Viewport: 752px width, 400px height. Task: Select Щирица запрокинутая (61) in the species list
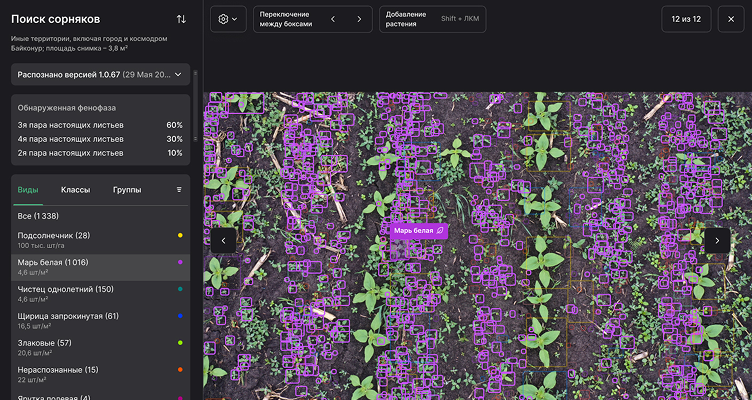pyautogui.click(x=68, y=316)
